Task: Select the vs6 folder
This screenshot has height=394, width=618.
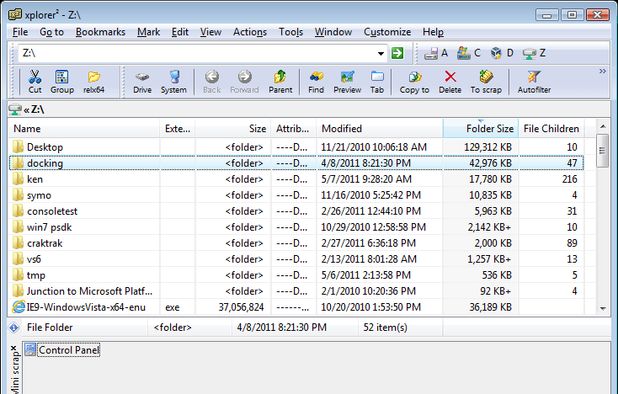Action: [x=296, y=259]
